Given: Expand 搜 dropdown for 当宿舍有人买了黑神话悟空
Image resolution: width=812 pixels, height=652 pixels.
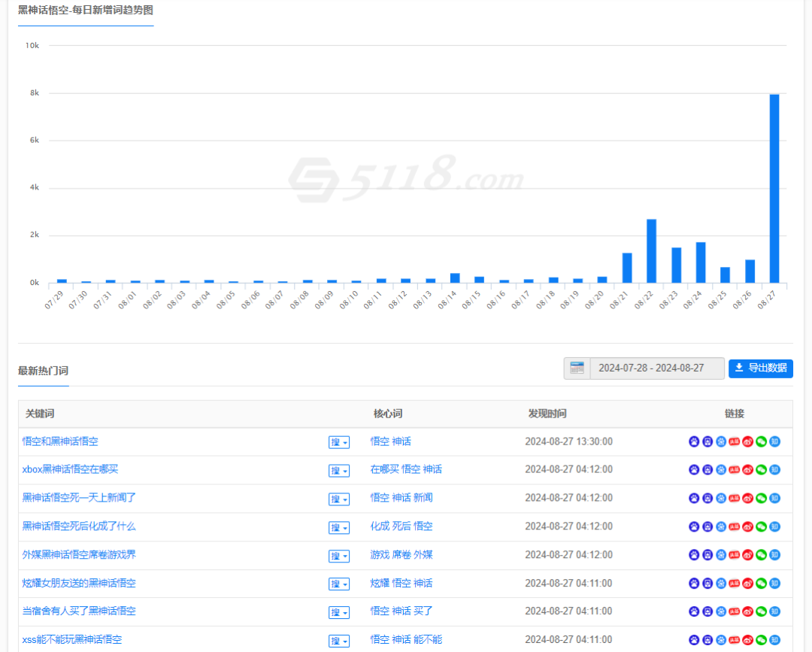Looking at the screenshot, I should [338, 613].
